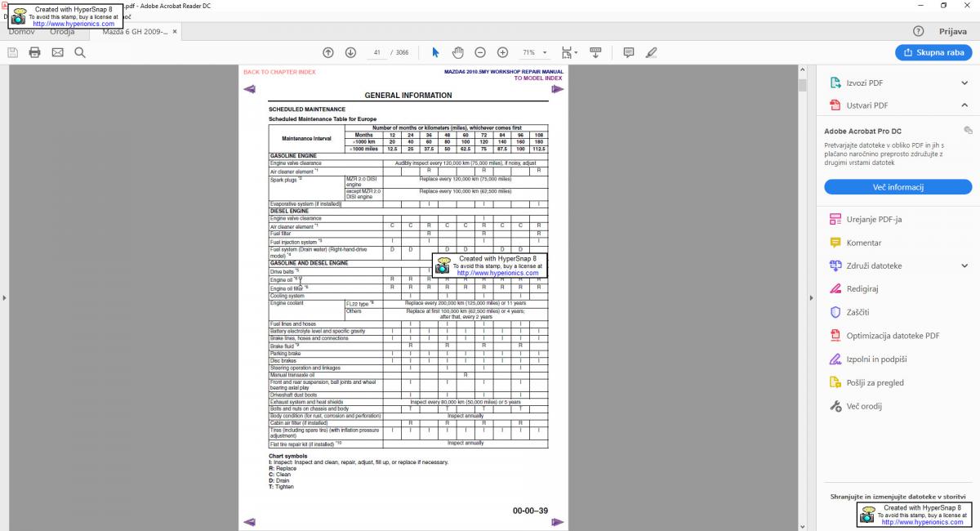The height and width of the screenshot is (531, 980).
Task: Zoom out with the minus button
Action: tap(480, 52)
